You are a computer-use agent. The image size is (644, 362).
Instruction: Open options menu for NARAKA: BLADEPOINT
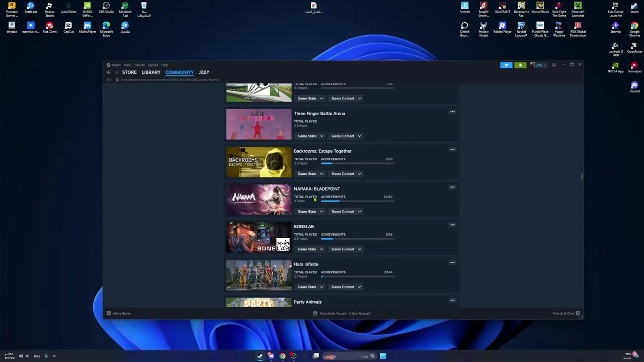coord(452,187)
